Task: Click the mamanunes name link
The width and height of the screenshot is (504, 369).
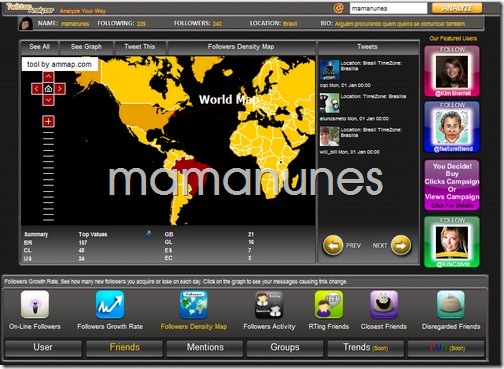Action: (75, 24)
